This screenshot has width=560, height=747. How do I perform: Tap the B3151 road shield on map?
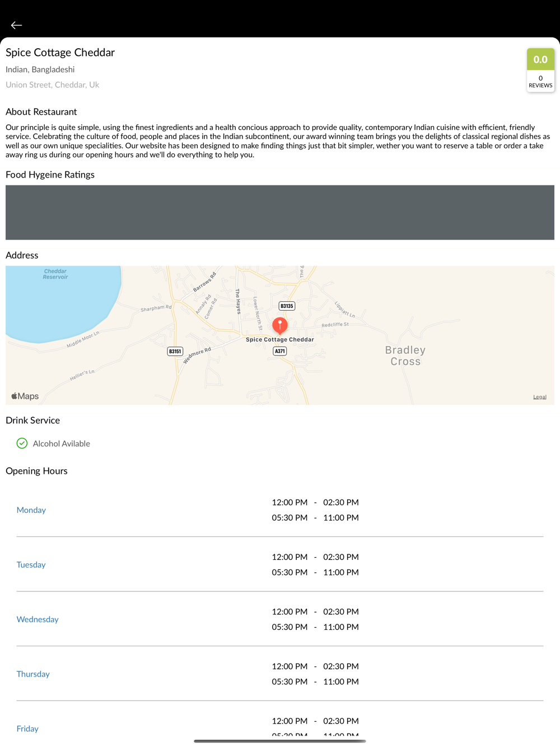point(175,351)
